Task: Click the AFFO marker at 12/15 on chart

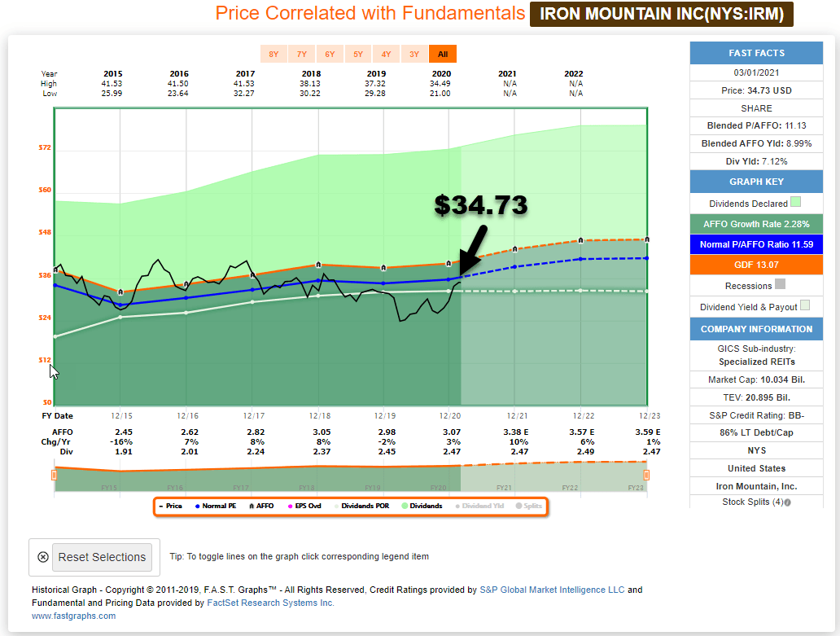Action: (x=120, y=292)
